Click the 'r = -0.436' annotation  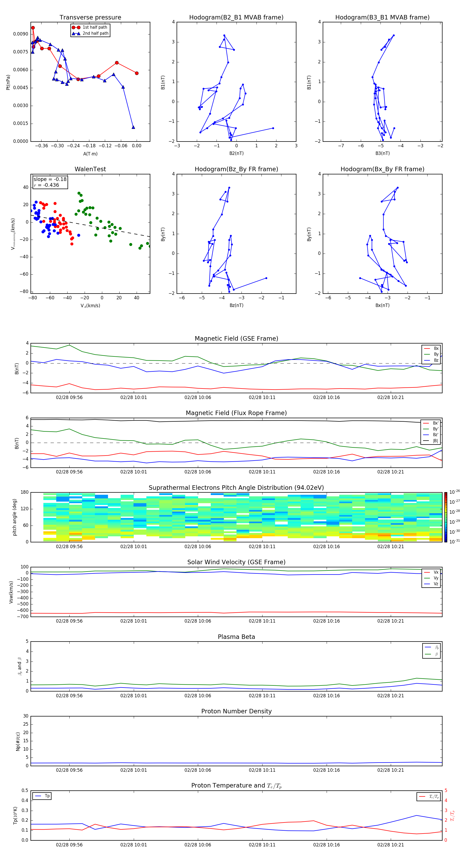(x=47, y=185)
